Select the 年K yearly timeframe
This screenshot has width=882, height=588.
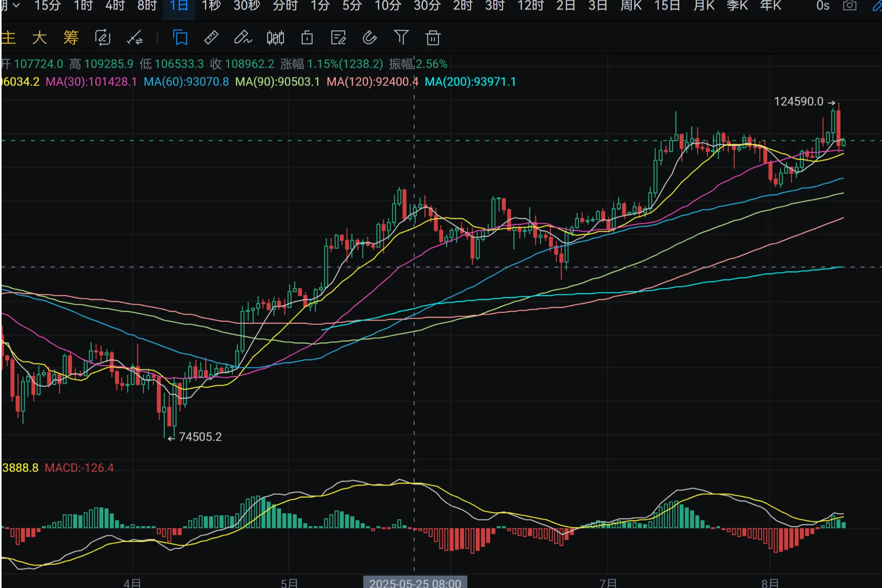point(771,6)
